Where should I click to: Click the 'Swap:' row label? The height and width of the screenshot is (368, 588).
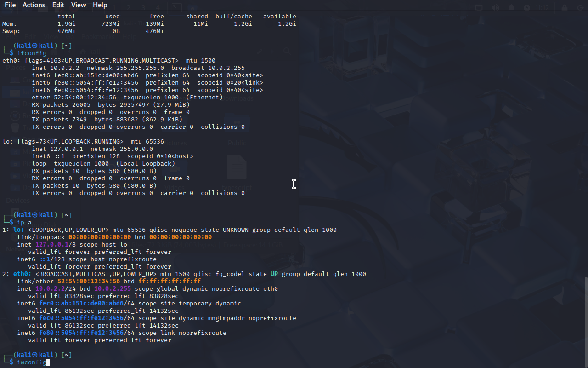point(11,31)
